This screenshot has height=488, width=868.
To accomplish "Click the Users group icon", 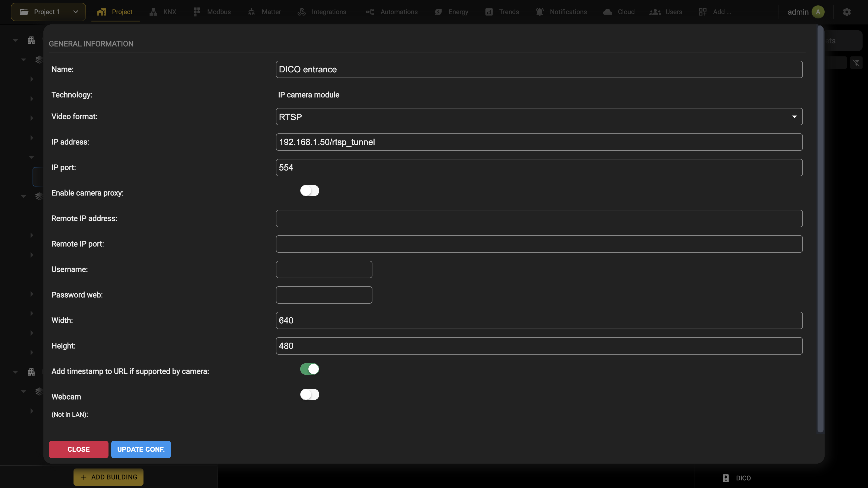I will pos(655,12).
